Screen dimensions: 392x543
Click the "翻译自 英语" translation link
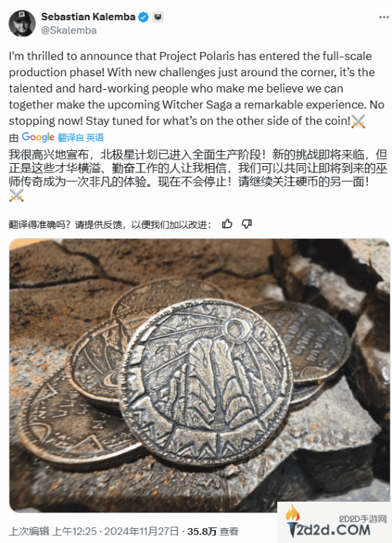click(x=81, y=138)
